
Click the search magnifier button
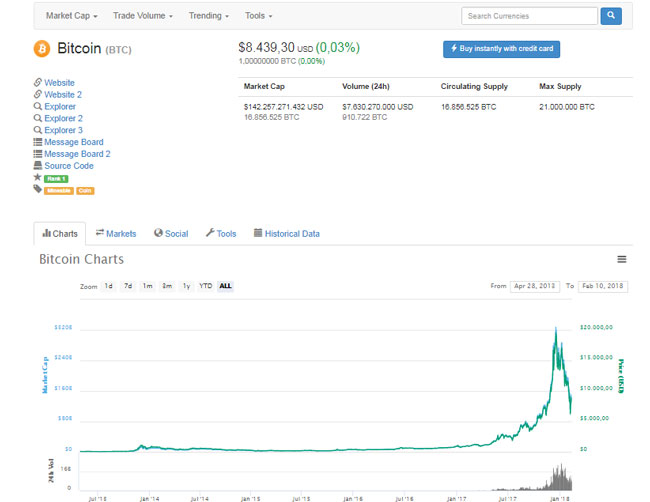pyautogui.click(x=611, y=16)
